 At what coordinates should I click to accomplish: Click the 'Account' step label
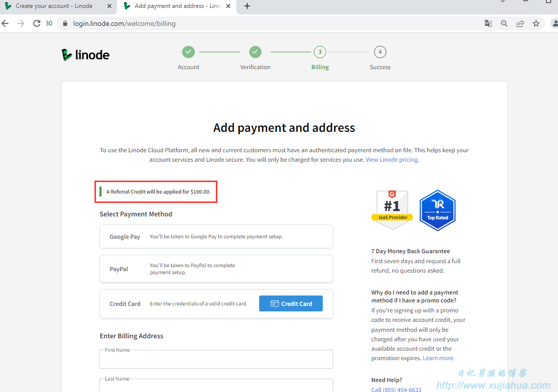click(188, 67)
